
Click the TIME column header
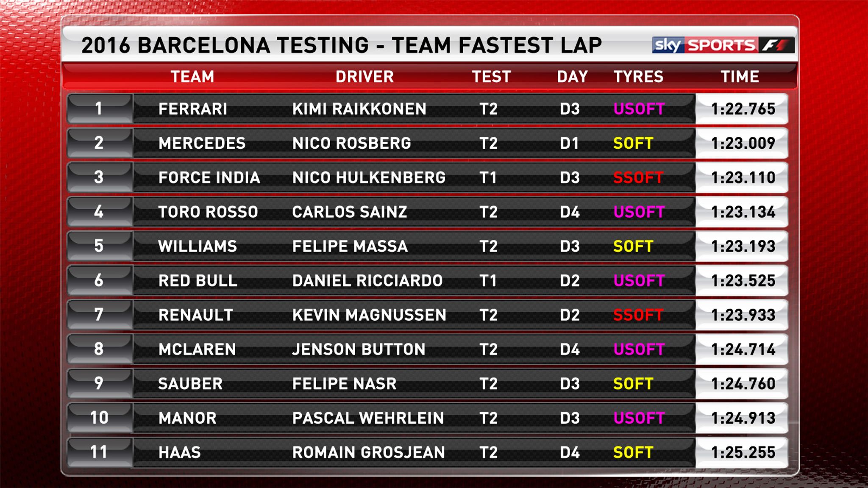point(740,77)
